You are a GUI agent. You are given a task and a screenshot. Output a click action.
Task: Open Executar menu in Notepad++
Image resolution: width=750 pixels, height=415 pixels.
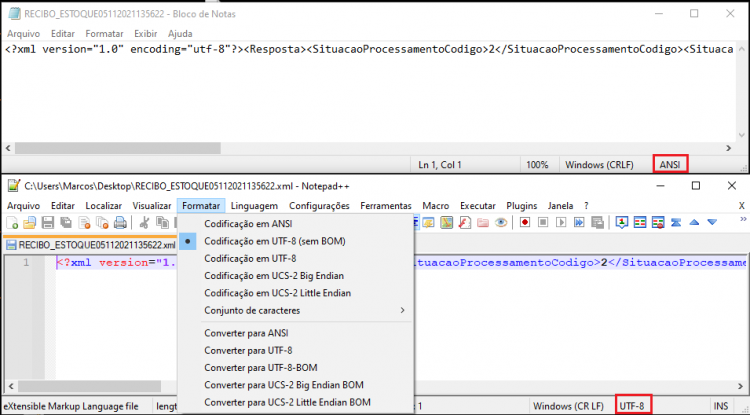pos(477,206)
